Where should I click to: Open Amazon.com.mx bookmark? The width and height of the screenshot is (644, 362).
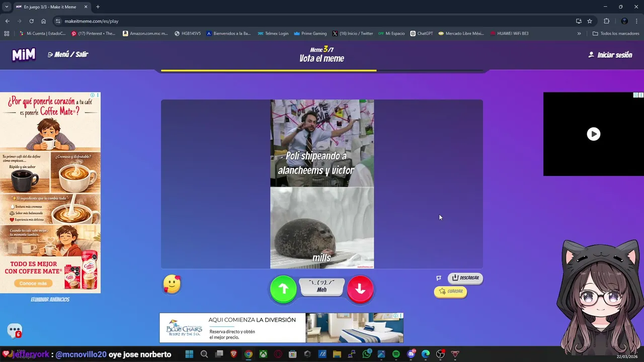click(145, 34)
